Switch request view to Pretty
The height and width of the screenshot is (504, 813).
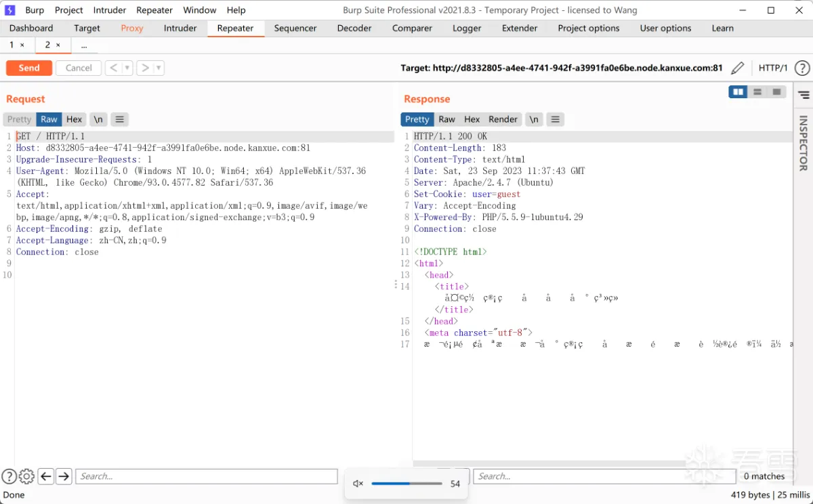20,119
